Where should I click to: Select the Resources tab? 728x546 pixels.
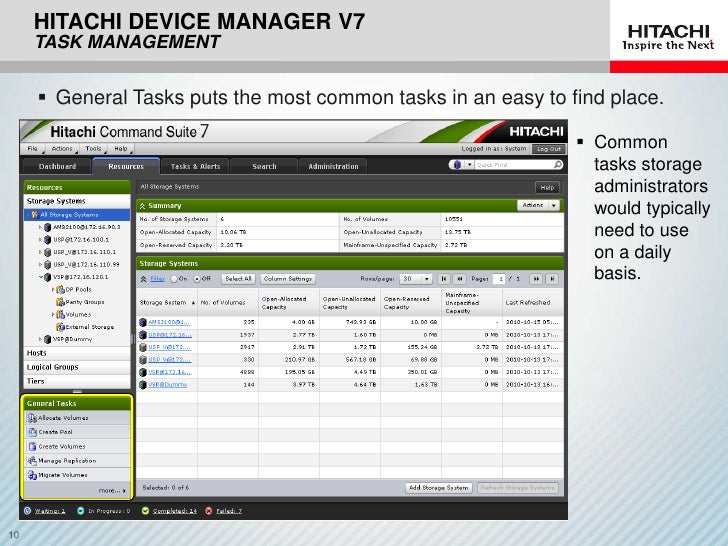tap(126, 166)
